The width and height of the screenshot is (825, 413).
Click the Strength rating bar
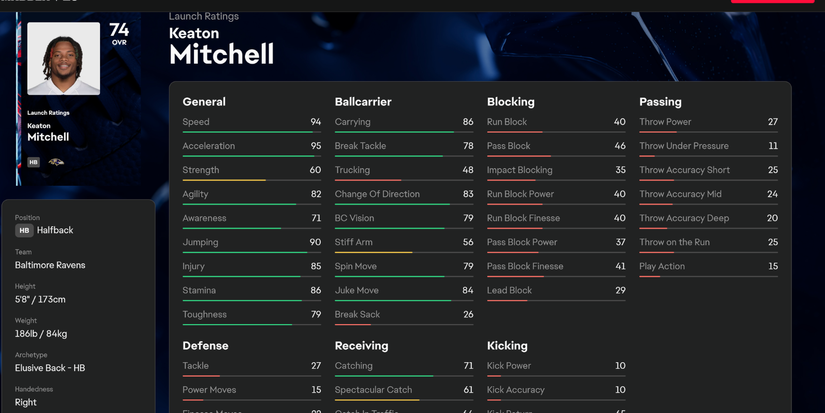(x=252, y=180)
